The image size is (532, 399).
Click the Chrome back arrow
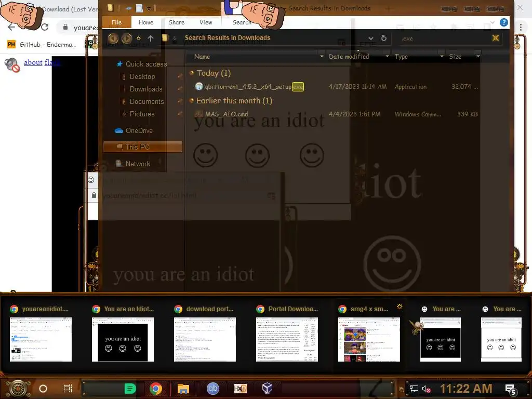pos(11,27)
